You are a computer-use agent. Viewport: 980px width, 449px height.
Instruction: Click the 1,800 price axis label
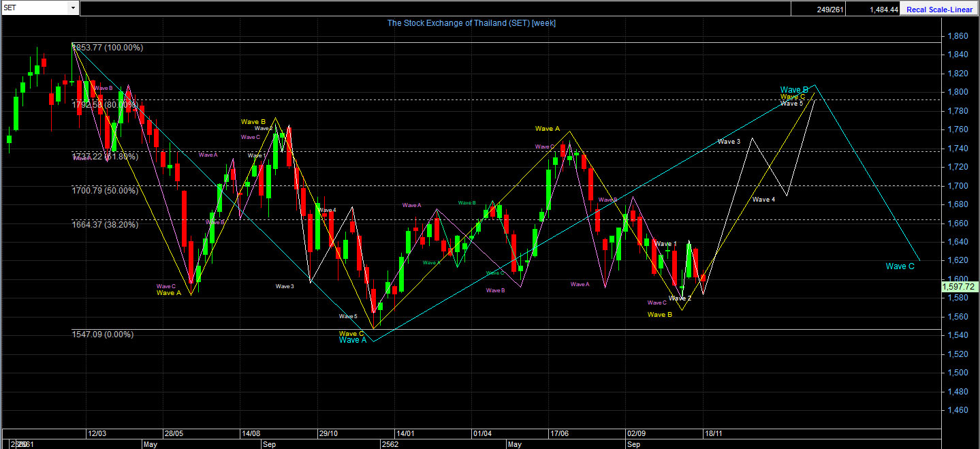(x=956, y=92)
